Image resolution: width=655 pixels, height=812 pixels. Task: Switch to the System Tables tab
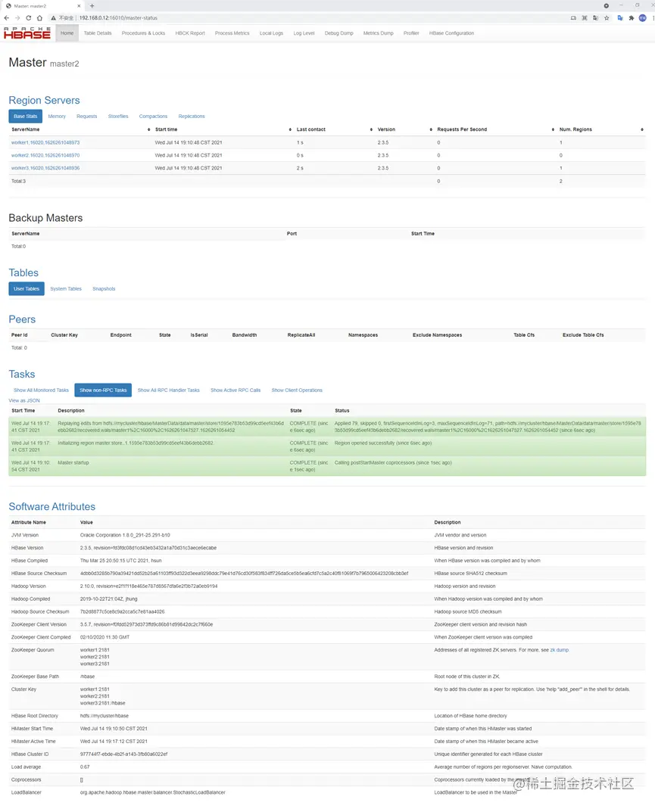[66, 289]
